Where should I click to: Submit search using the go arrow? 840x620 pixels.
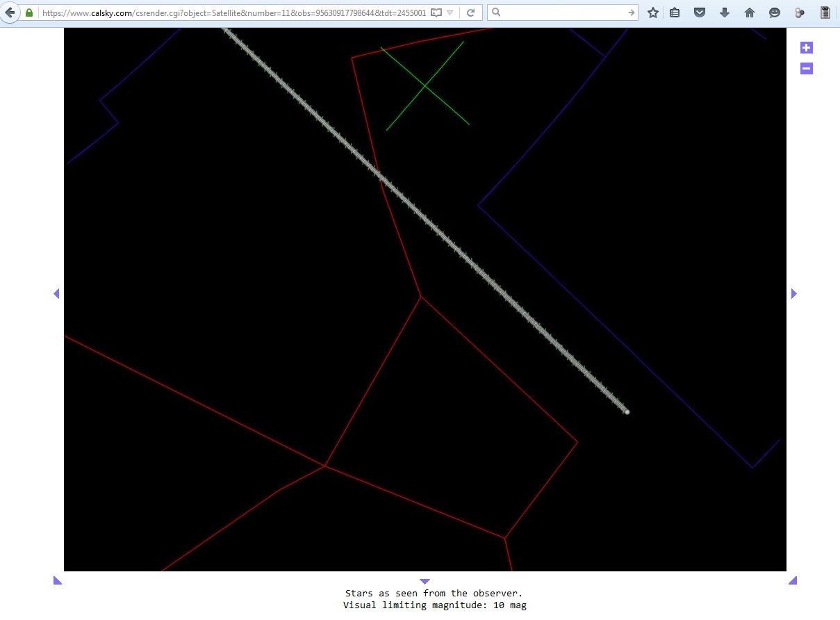click(x=631, y=13)
